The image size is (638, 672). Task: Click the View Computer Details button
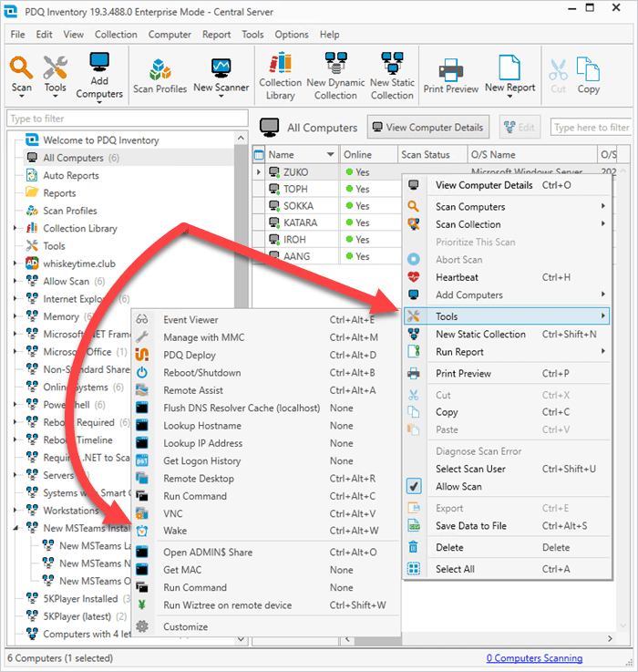[x=428, y=128]
